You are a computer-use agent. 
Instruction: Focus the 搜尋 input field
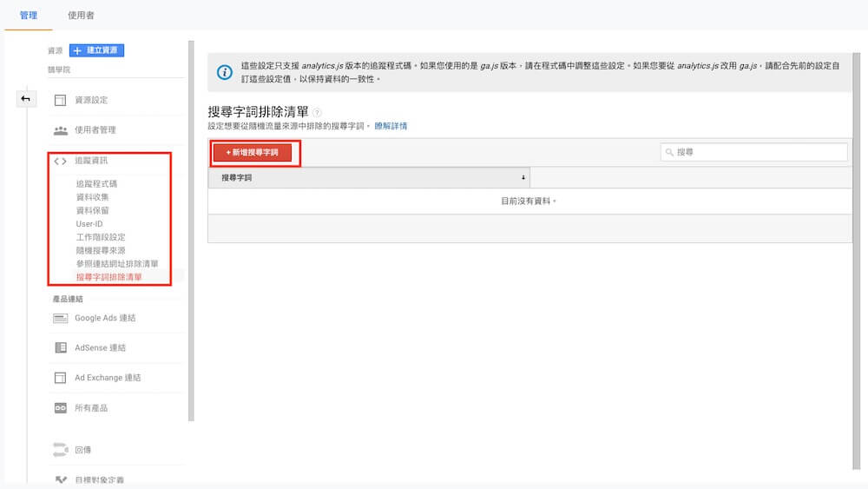click(x=753, y=152)
